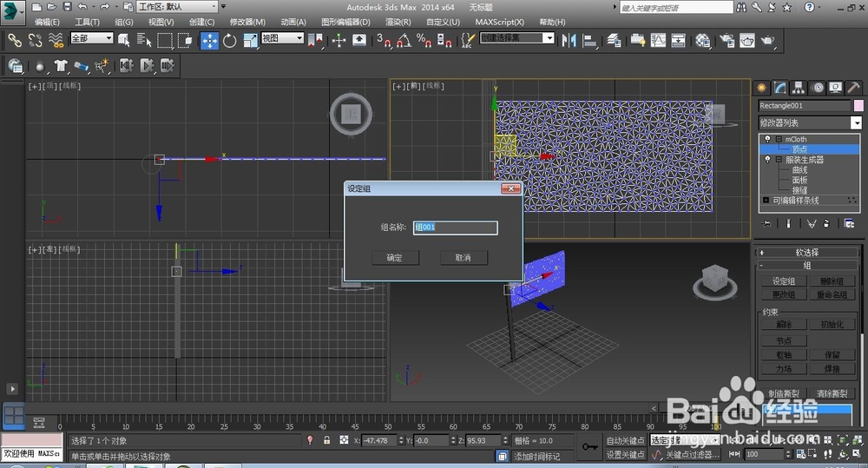Select the Link tool (chain icon)
This screenshot has height=468, width=868.
tap(15, 40)
